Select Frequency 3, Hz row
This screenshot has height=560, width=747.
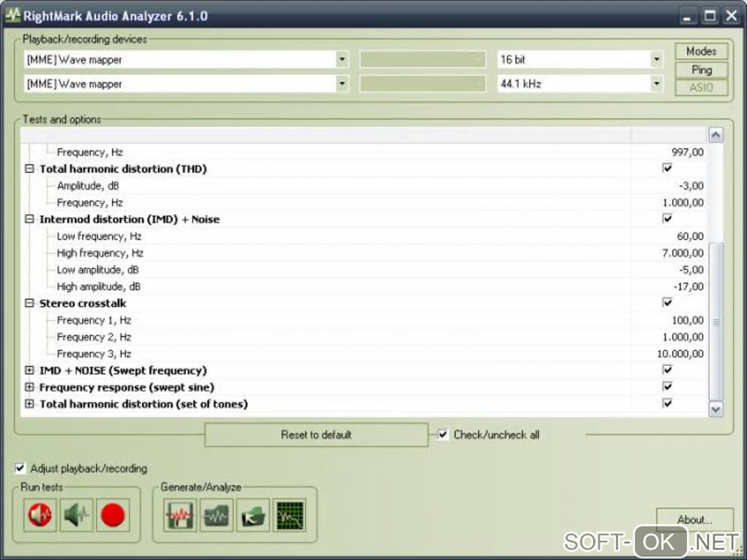point(365,354)
